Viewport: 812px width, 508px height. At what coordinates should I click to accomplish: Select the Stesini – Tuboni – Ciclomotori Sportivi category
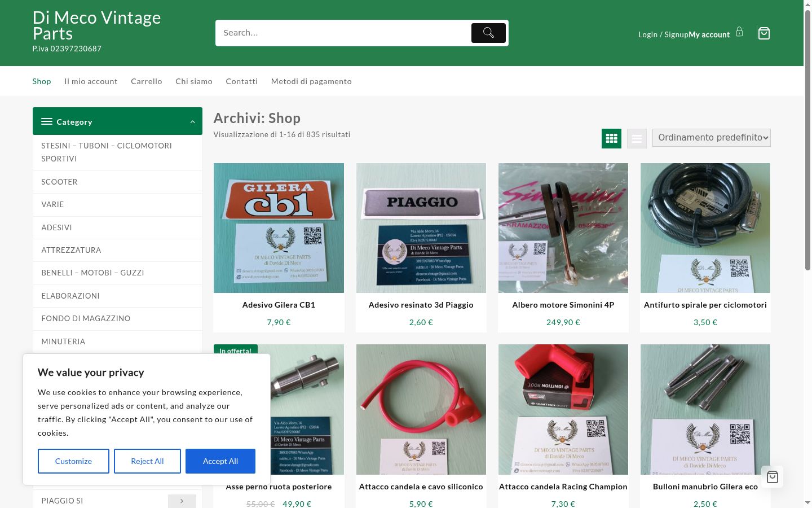coord(117,152)
